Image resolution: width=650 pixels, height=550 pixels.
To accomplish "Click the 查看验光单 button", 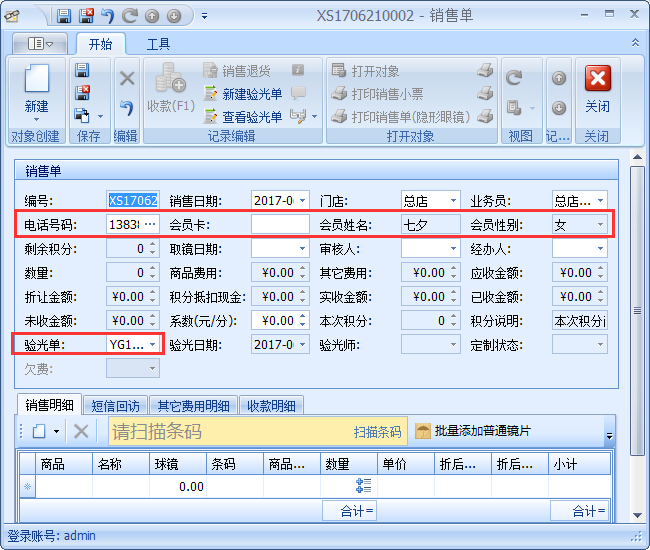I will point(243,117).
